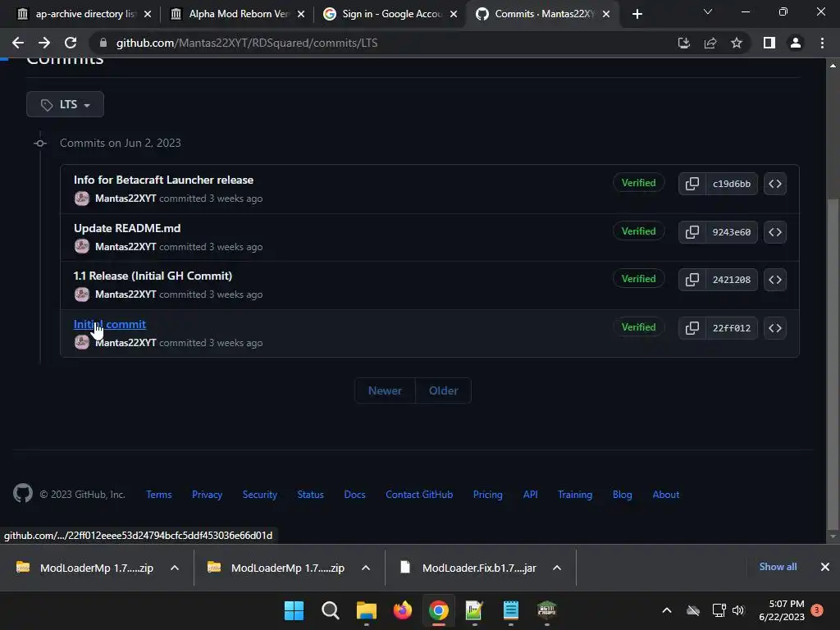Open Mantas22XYT avatar on Betacraft Launcher commit
The width and height of the screenshot is (840, 630).
click(x=81, y=199)
